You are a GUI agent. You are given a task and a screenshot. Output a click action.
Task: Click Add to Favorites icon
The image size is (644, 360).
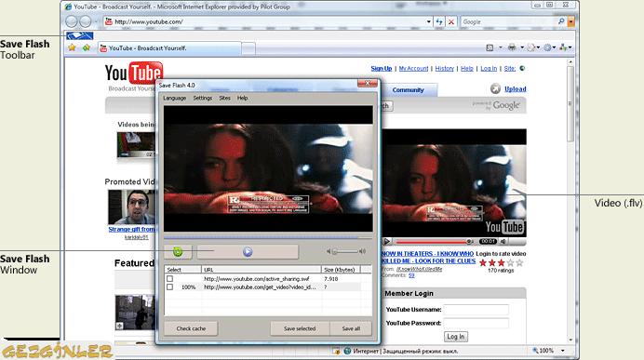87,47
